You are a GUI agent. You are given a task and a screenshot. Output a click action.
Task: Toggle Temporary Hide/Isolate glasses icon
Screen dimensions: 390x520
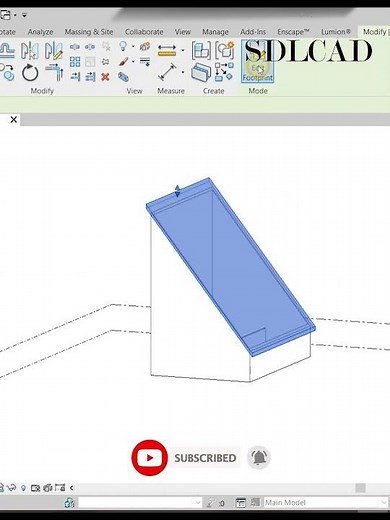12,488
